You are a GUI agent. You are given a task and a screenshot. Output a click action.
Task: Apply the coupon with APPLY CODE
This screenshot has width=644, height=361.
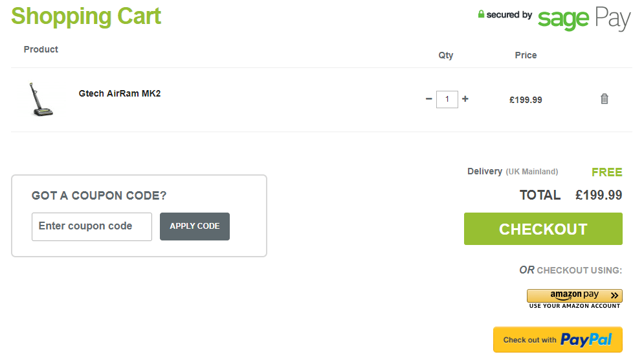[195, 227]
